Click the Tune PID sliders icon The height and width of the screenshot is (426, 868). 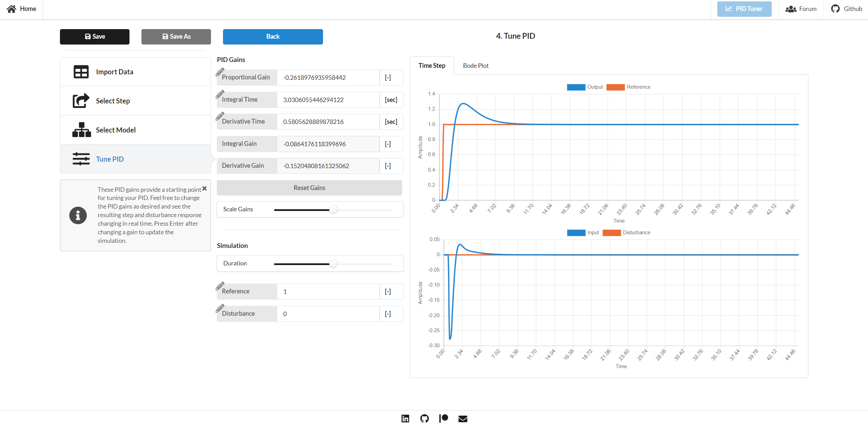pyautogui.click(x=81, y=159)
